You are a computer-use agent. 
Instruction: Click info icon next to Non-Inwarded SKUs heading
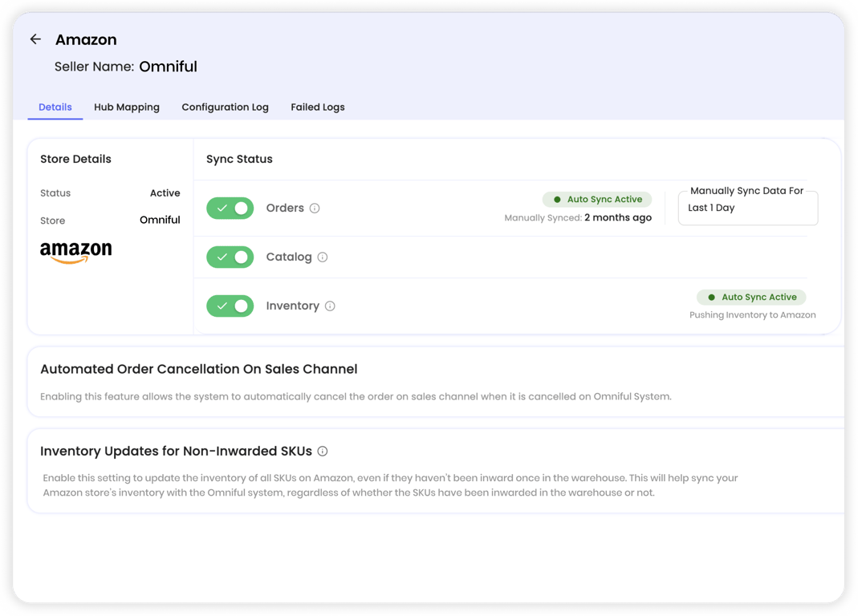click(x=323, y=452)
